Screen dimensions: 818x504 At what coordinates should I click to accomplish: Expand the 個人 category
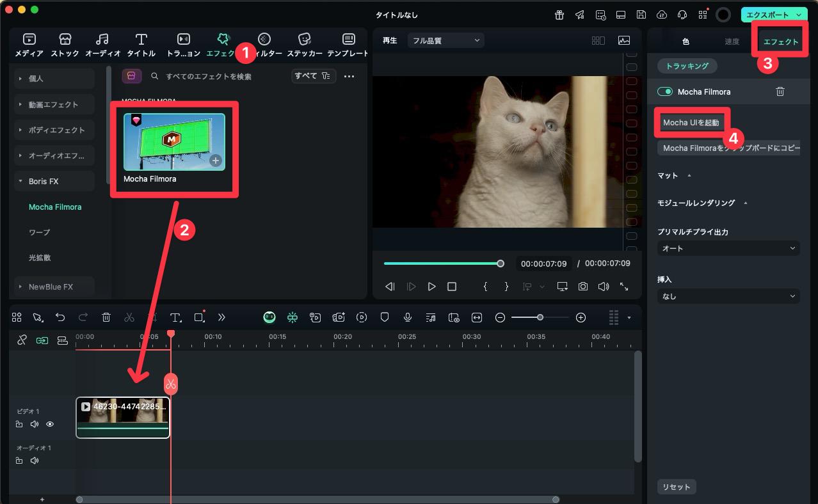(54, 79)
